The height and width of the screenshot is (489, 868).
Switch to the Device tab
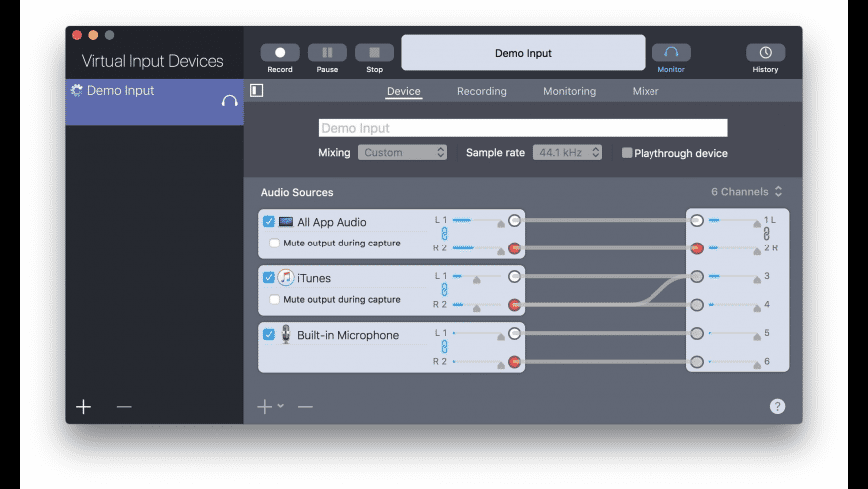point(403,91)
